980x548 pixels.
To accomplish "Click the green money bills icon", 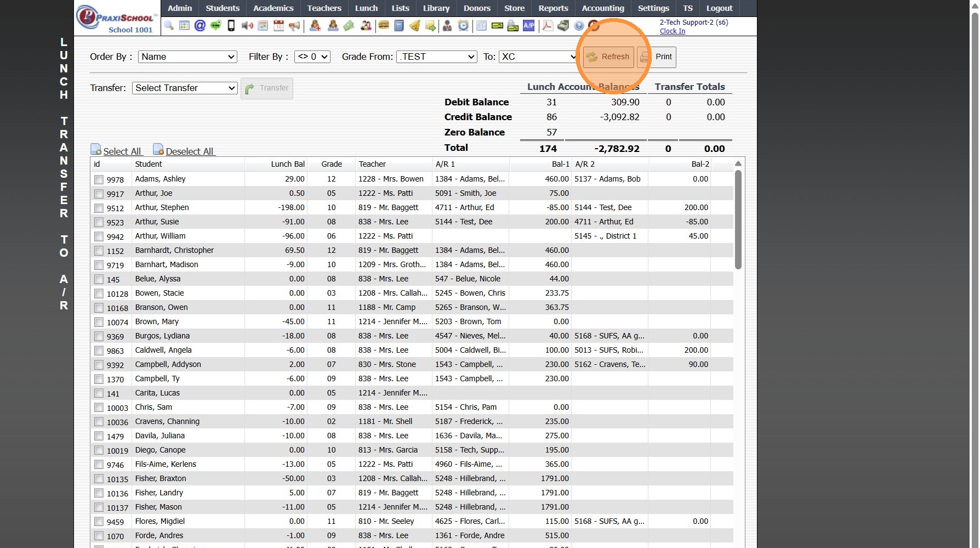I will [x=349, y=26].
